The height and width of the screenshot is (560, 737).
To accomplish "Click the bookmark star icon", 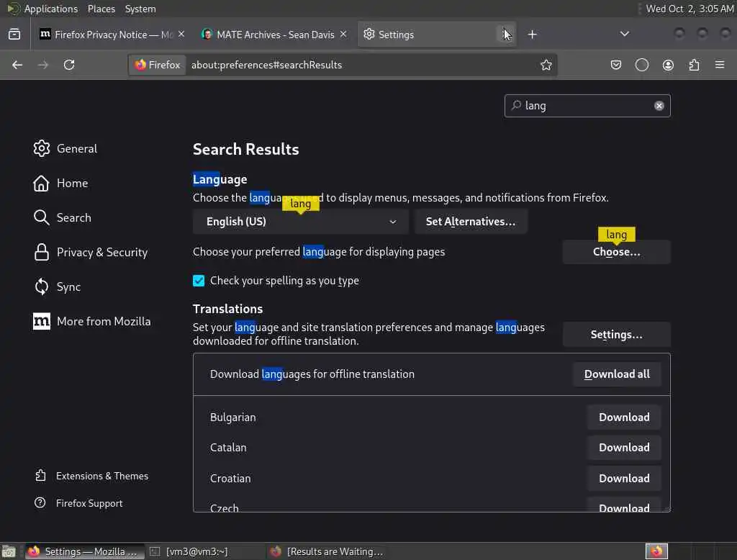I will pos(546,65).
